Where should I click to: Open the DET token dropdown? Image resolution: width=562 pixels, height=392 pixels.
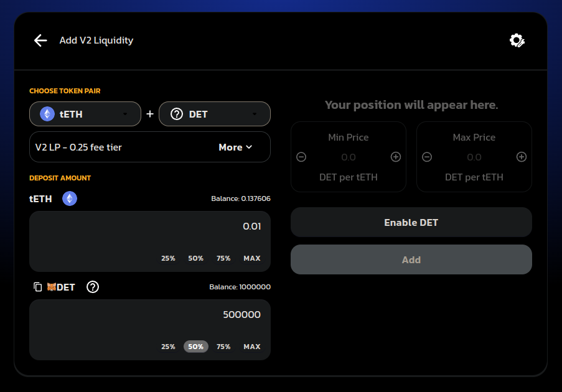[x=215, y=114]
